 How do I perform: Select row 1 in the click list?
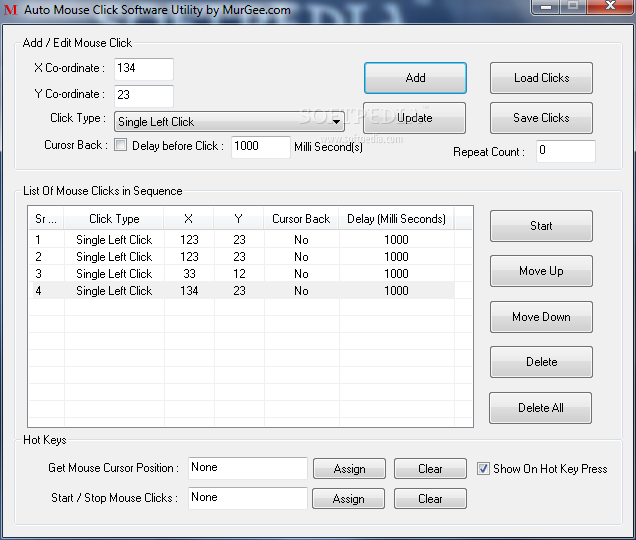click(x=241, y=240)
